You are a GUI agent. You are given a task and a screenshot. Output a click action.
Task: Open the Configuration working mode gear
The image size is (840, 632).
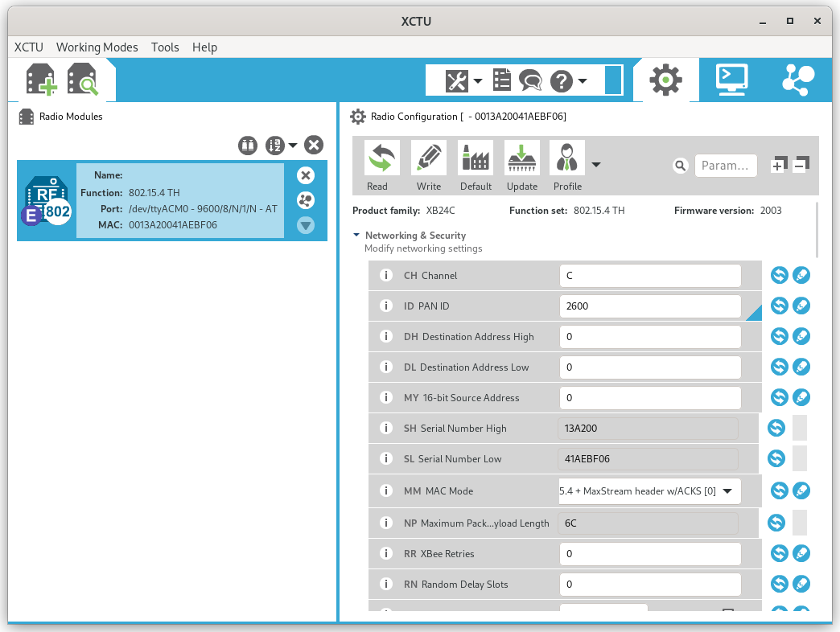pyautogui.click(x=665, y=80)
